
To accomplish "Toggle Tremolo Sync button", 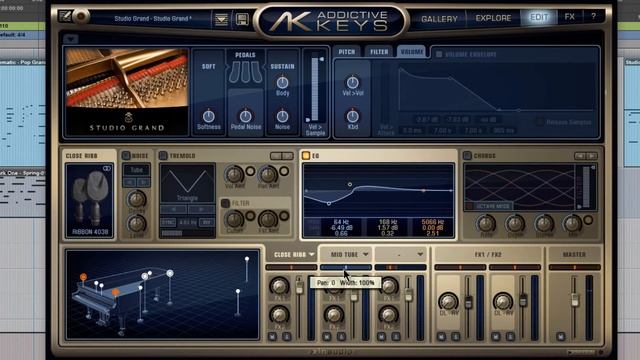I will click(168, 222).
